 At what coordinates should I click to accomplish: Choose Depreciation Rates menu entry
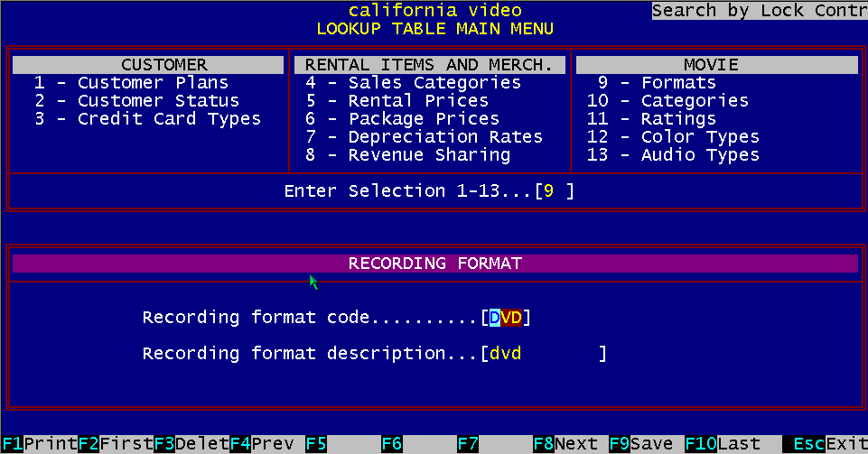tap(424, 137)
